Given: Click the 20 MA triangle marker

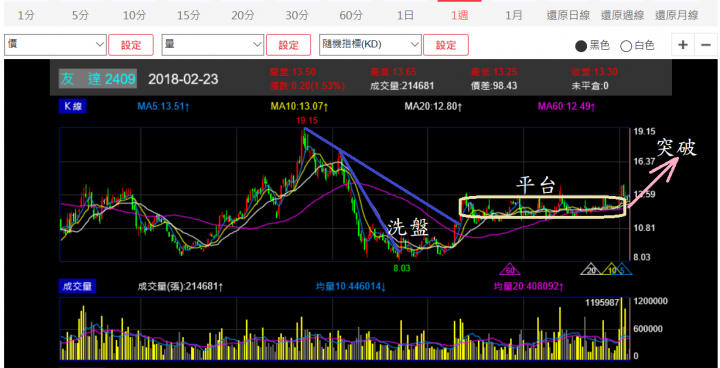Looking at the screenshot, I should click(x=592, y=269).
